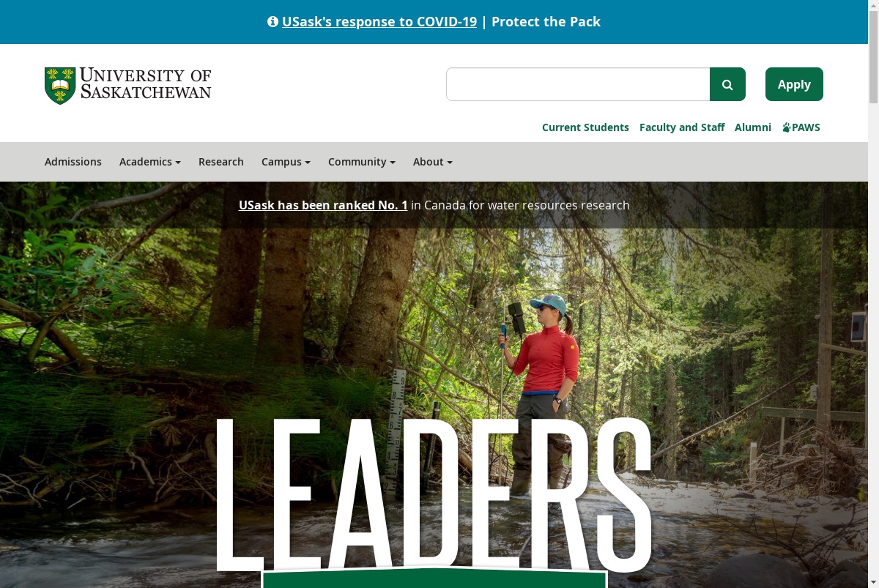Go to the Admissions page
The image size is (879, 588).
73,162
